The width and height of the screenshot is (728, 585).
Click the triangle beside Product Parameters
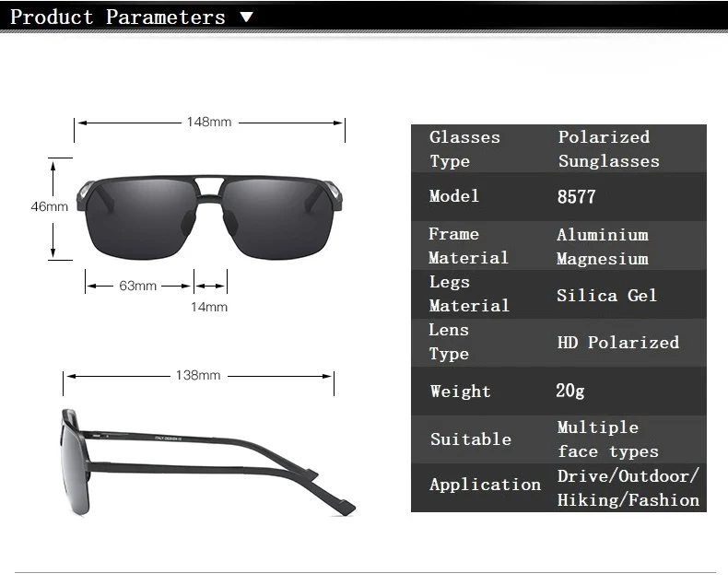point(247,18)
